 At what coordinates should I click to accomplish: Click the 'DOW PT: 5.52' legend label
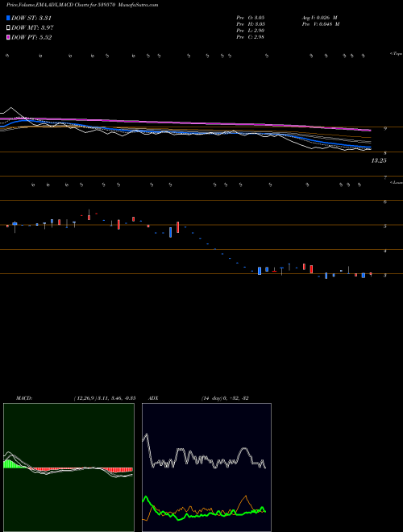point(31,37)
